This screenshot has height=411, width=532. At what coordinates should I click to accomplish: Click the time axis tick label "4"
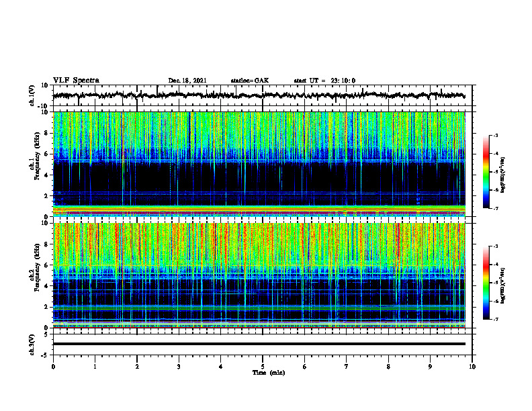[x=221, y=367]
